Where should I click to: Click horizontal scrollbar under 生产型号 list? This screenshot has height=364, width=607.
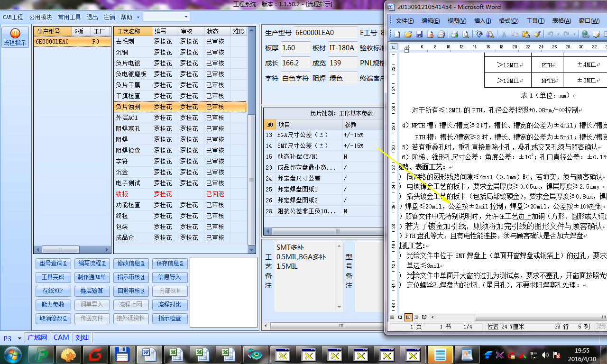(x=72, y=249)
